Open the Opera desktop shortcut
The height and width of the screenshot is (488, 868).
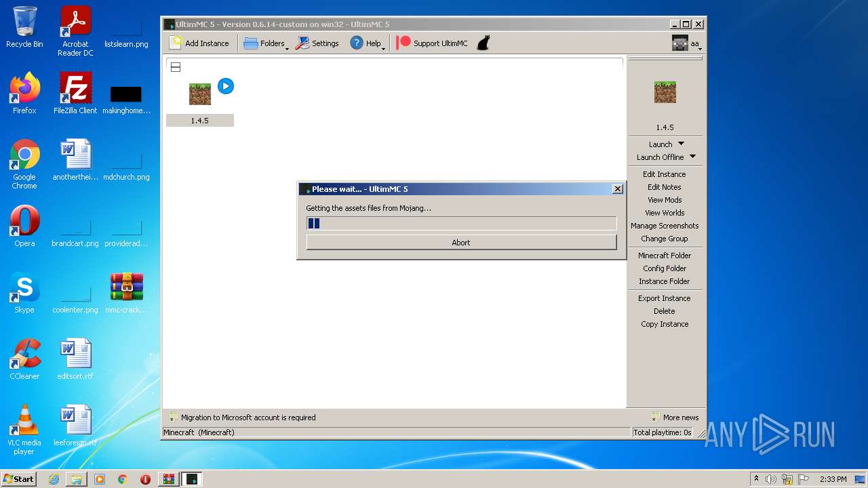(x=24, y=226)
